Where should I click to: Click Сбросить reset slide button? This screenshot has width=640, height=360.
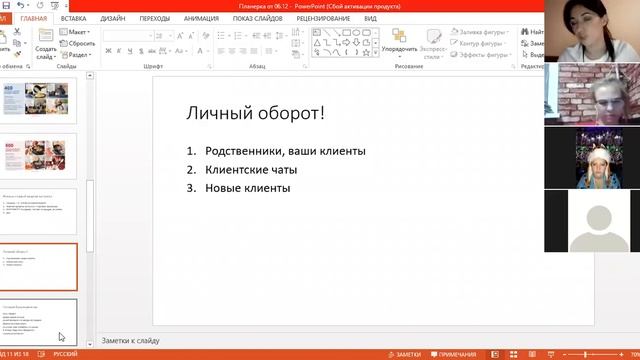pyautogui.click(x=77, y=43)
